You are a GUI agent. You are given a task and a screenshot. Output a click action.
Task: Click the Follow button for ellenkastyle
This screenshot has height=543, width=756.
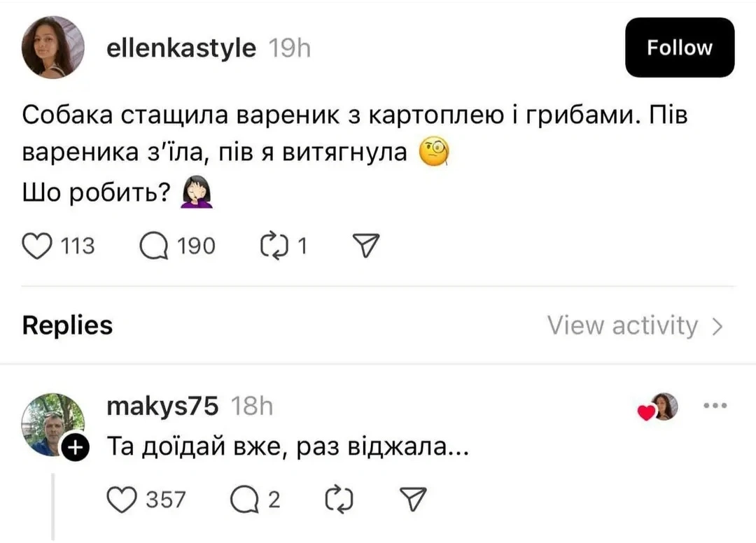click(679, 48)
